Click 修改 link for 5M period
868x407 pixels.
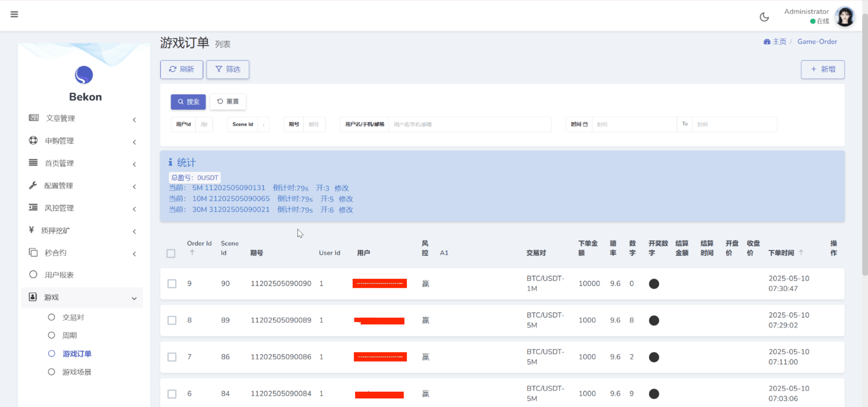(x=341, y=188)
